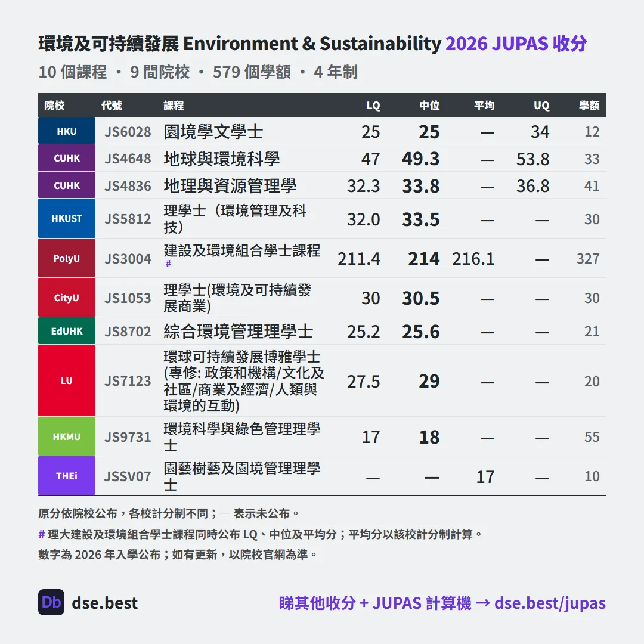Click the Db logo icon
644x644 pixels.
click(x=51, y=602)
